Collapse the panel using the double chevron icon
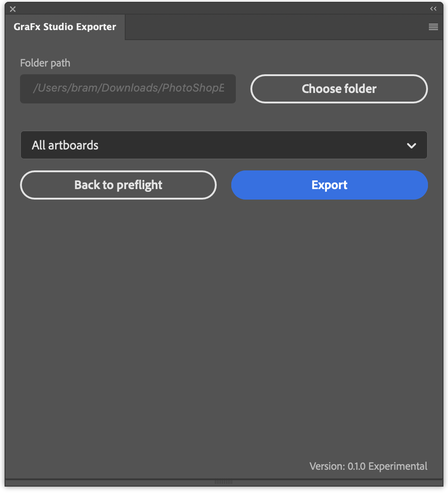The width and height of the screenshot is (448, 493). click(x=433, y=8)
